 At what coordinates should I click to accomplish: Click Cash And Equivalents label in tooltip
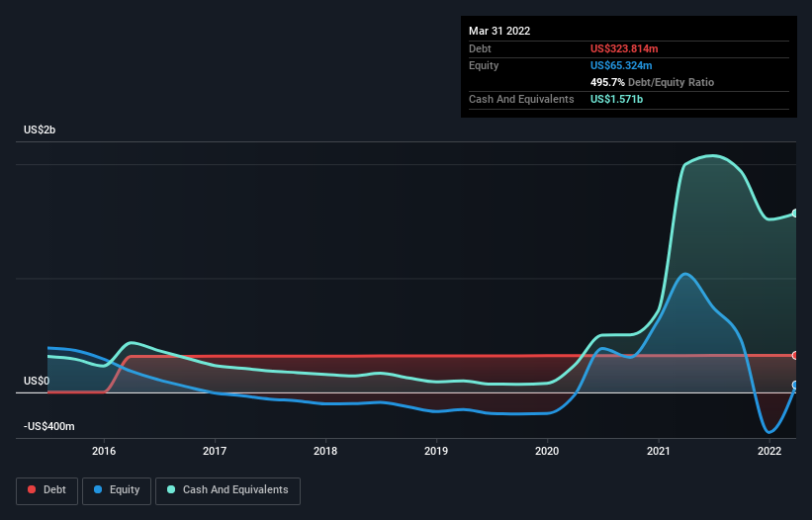point(521,99)
